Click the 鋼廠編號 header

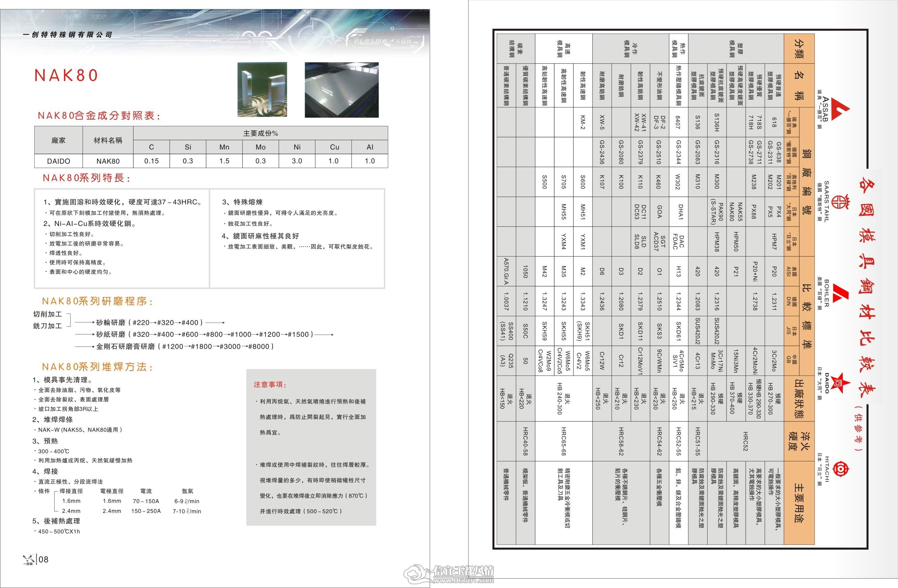tap(806, 182)
